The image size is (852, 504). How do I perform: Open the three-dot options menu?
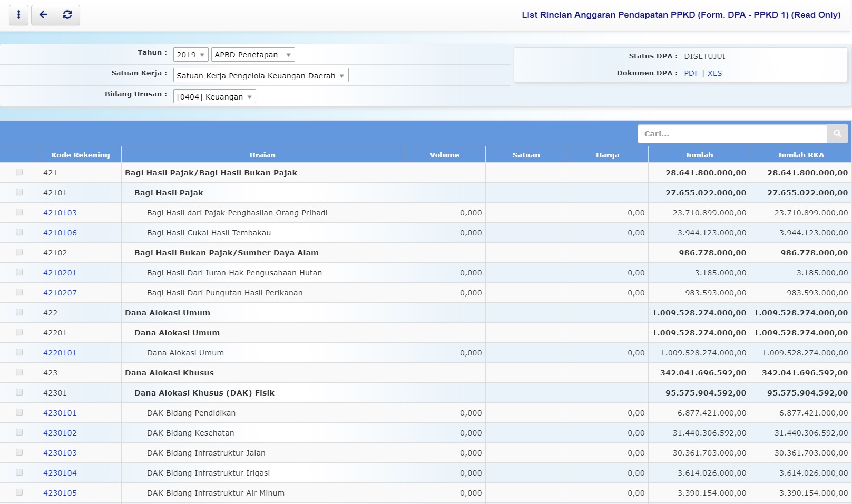click(x=19, y=15)
